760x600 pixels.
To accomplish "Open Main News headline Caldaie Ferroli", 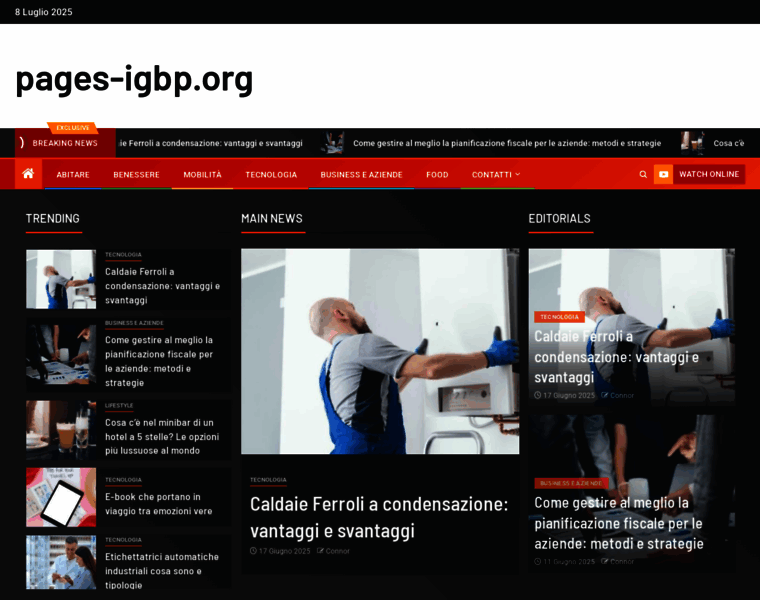I will [x=379, y=518].
